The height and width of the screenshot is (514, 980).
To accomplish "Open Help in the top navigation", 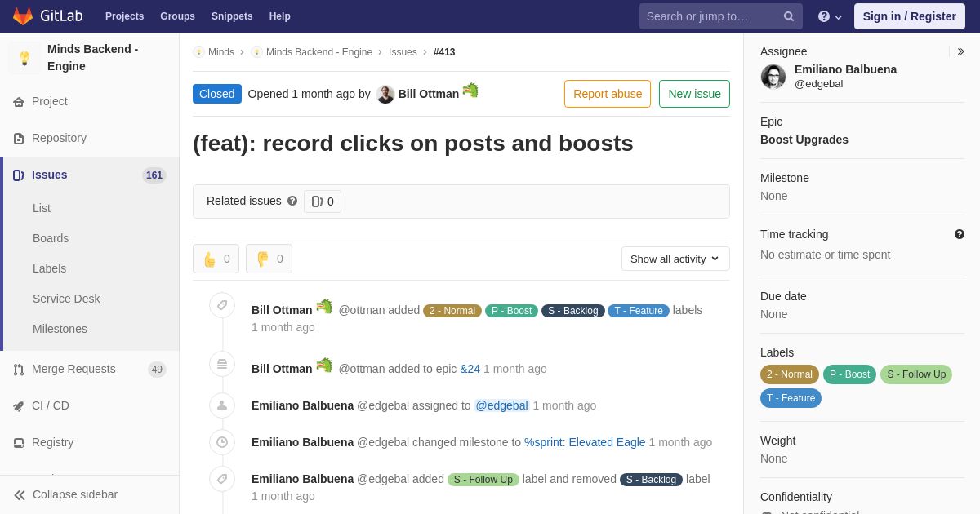I will 280,16.
